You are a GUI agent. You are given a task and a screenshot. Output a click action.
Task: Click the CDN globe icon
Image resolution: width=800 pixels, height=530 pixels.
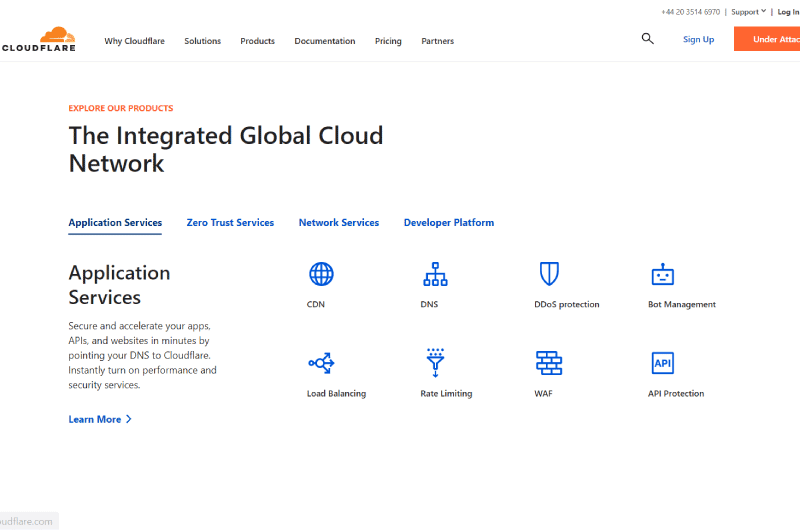(x=321, y=274)
